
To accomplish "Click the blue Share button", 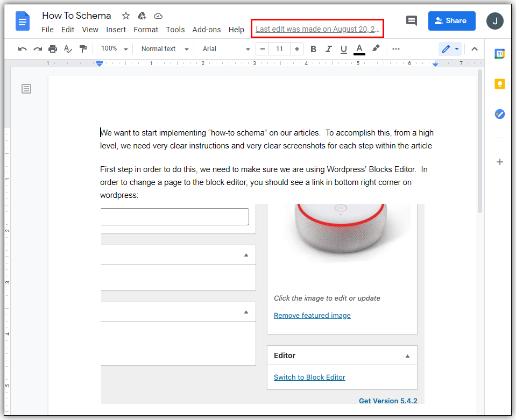I will [x=451, y=21].
